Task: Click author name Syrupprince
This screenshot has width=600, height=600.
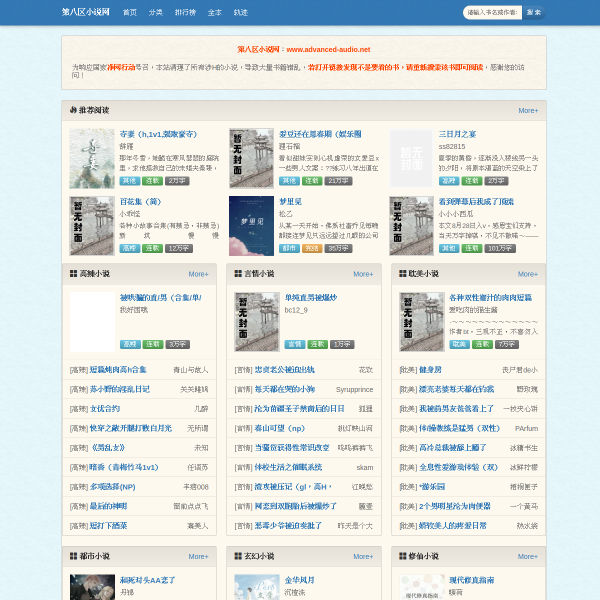Action: tap(354, 390)
